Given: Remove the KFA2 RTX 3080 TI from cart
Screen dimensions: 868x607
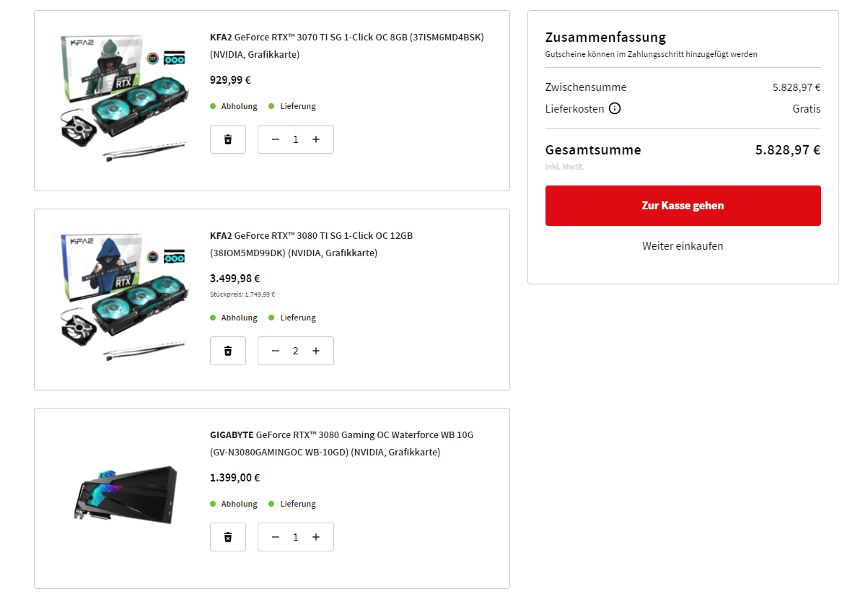Looking at the screenshot, I should coord(228,351).
